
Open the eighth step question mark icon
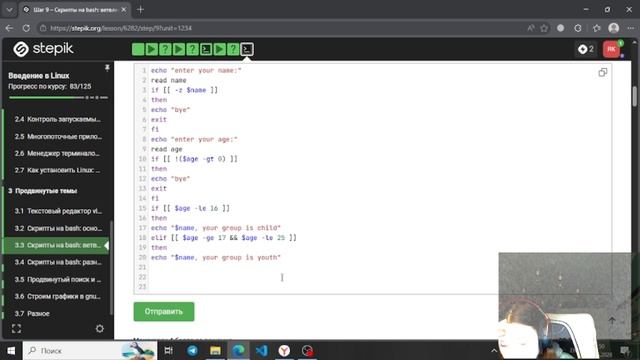tap(233, 49)
